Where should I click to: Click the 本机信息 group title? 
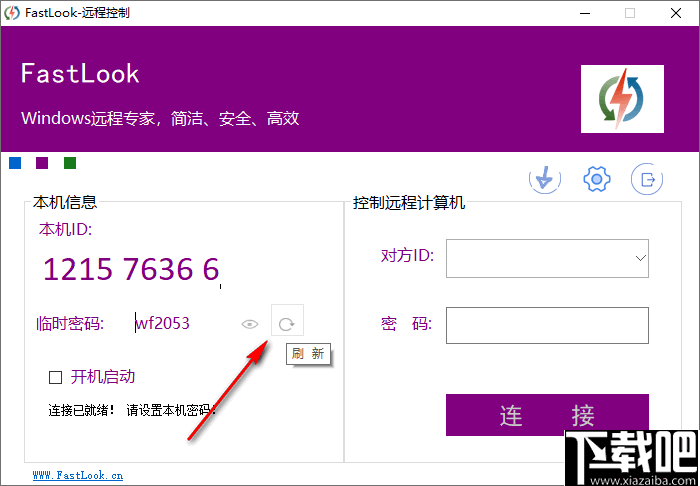[65, 203]
